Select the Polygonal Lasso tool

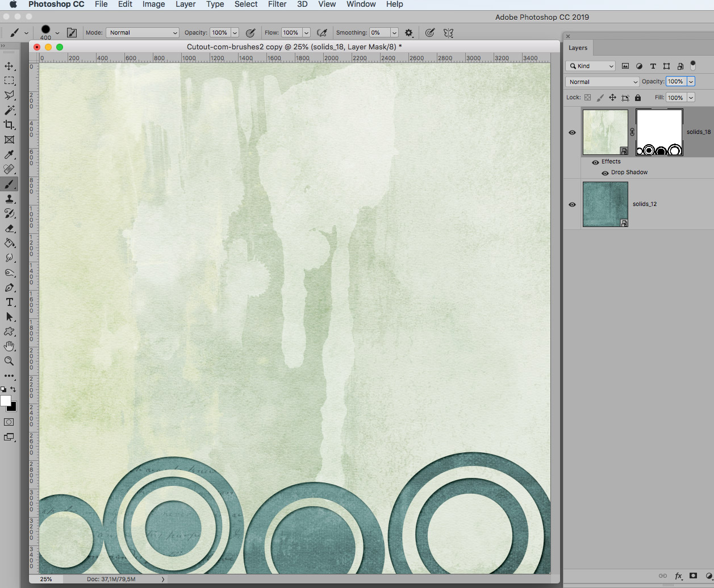[9, 95]
